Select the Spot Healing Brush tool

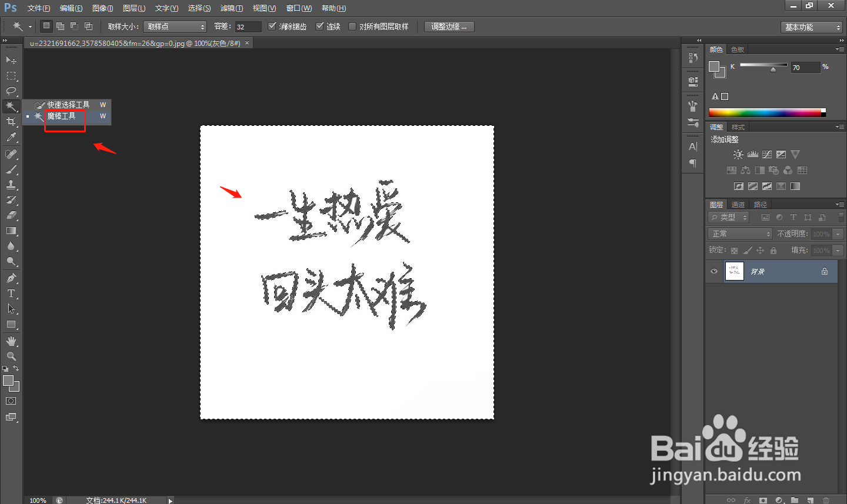click(x=11, y=154)
